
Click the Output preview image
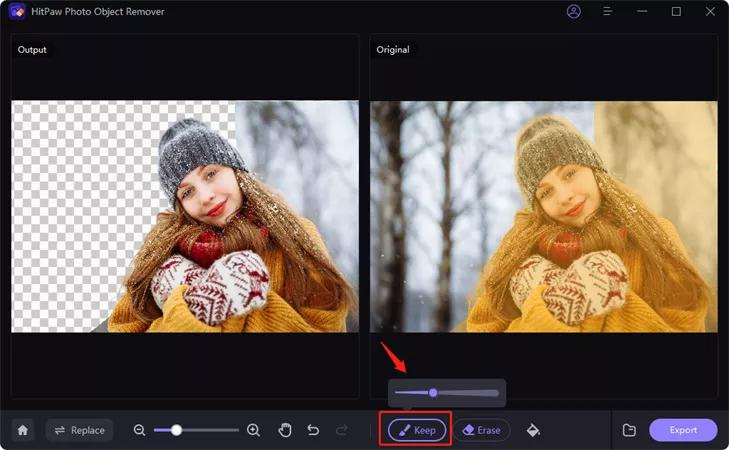(185, 216)
